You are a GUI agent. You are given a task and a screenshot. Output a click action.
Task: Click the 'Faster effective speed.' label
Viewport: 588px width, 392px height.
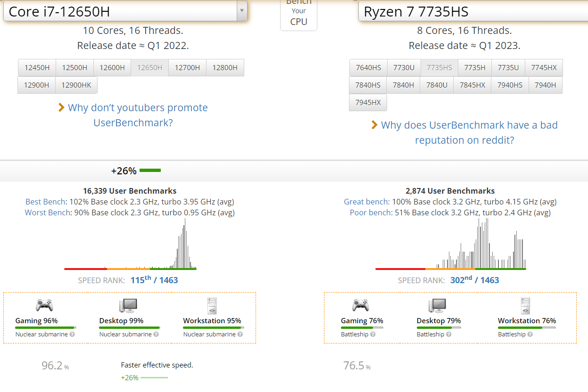(157, 365)
